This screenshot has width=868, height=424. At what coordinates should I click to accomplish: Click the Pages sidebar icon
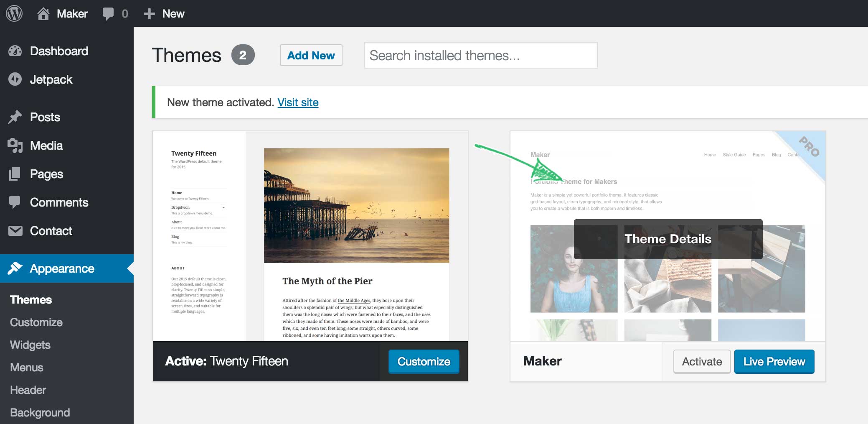pos(15,174)
